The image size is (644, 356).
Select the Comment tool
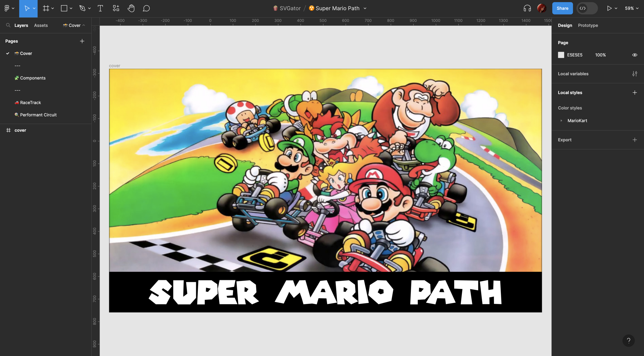[146, 8]
